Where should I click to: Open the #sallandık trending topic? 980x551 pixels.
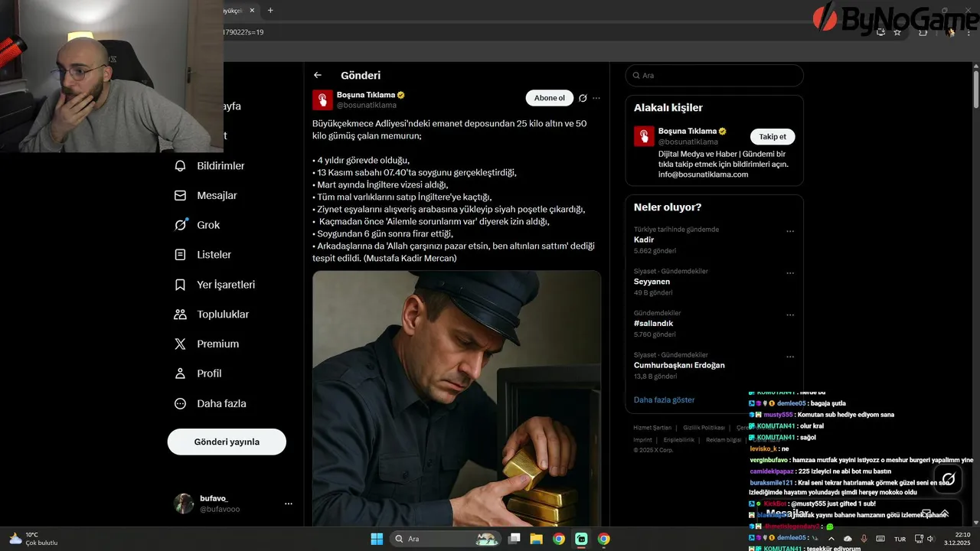tap(653, 324)
